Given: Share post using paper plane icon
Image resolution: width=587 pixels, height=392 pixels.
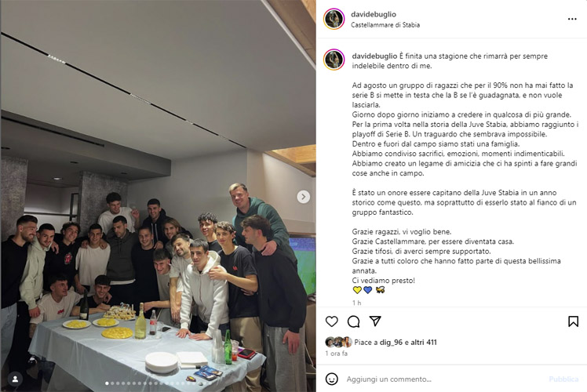Looking at the screenshot, I should click(375, 321).
